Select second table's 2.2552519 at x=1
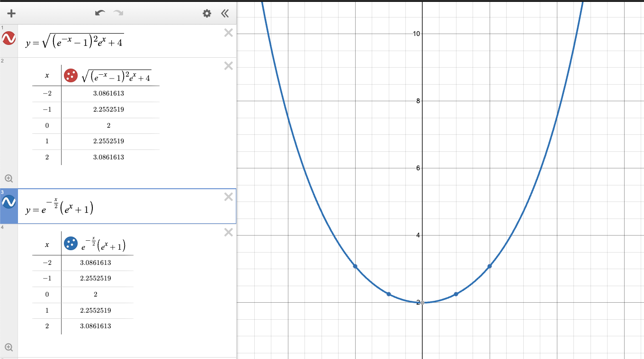This screenshot has width=644, height=359. point(96,310)
